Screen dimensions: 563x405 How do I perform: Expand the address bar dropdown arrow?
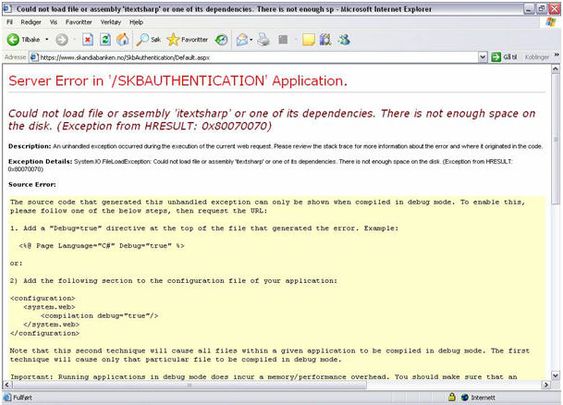point(483,57)
